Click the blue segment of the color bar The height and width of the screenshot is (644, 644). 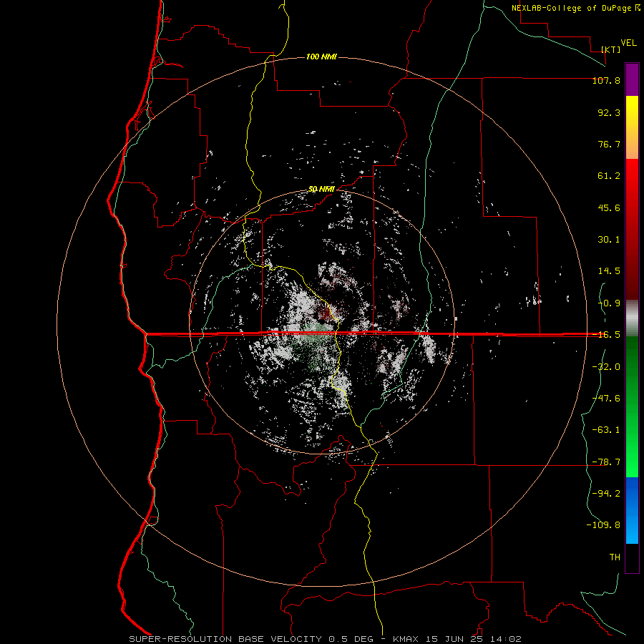pos(632,510)
